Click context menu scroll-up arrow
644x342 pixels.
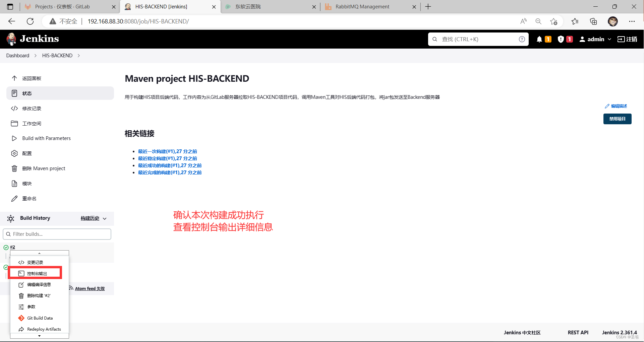click(39, 253)
